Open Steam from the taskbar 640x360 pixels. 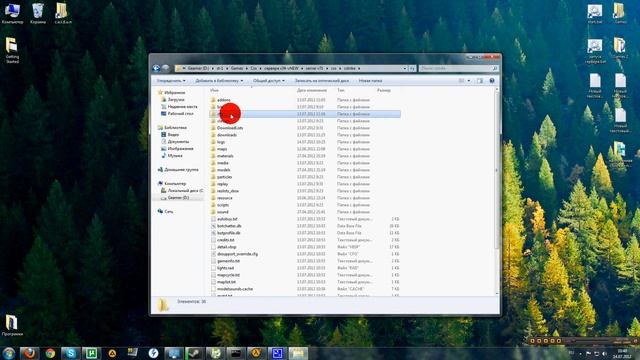click(x=195, y=353)
